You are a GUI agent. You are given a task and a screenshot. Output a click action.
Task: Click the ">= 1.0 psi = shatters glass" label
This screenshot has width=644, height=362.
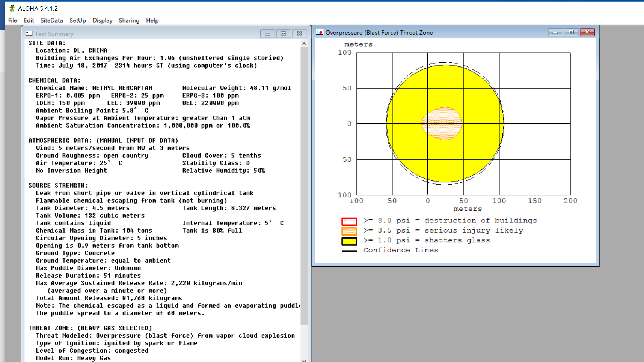tap(427, 240)
